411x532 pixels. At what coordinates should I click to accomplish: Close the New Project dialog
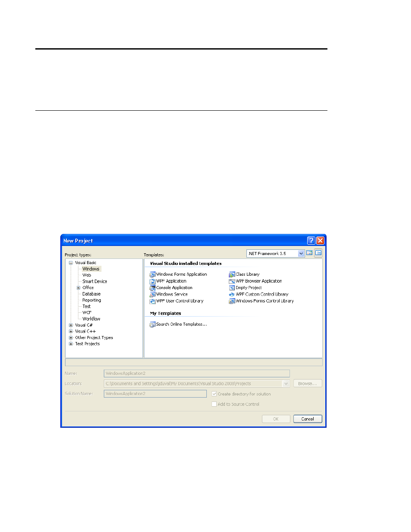coord(320,240)
